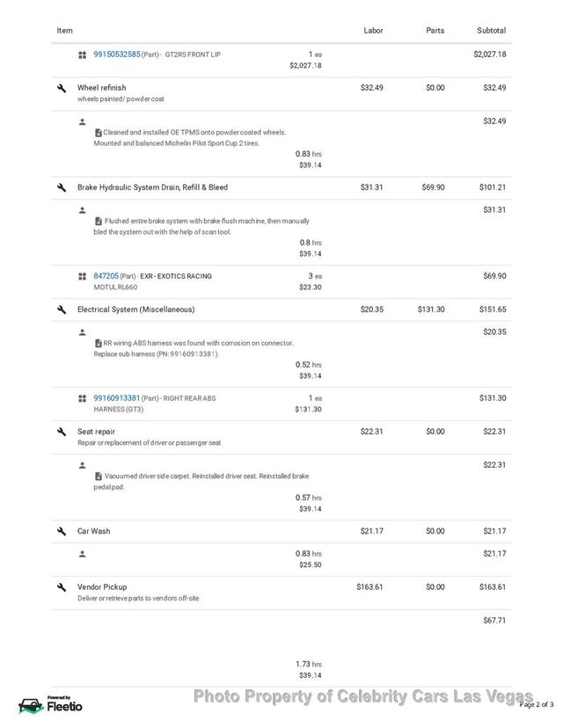The width and height of the screenshot is (563, 728).
Task: Click the Subtotal column header
Action: [491, 31]
